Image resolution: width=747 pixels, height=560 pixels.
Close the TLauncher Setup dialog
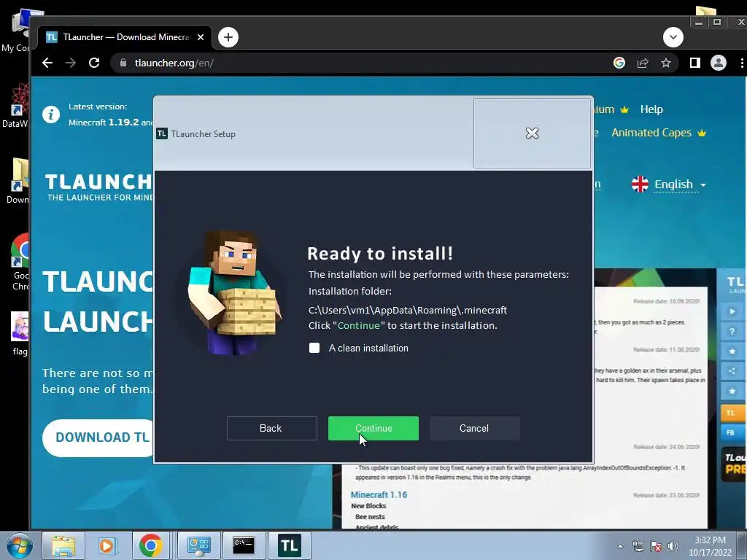tap(532, 133)
